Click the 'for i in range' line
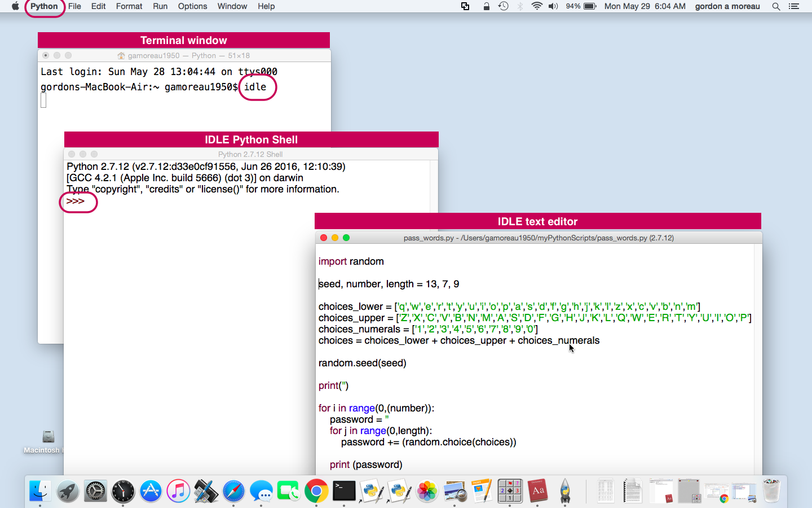Viewport: 812px width, 508px height. (x=377, y=408)
